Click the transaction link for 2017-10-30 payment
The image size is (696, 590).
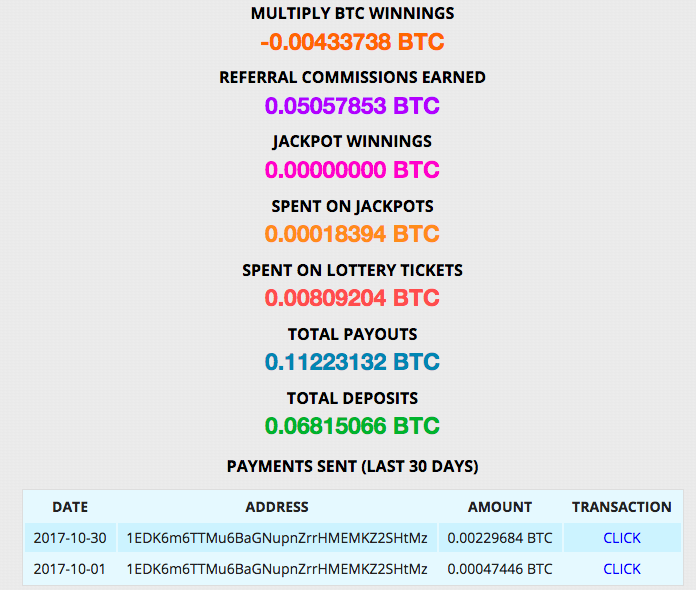(x=621, y=538)
